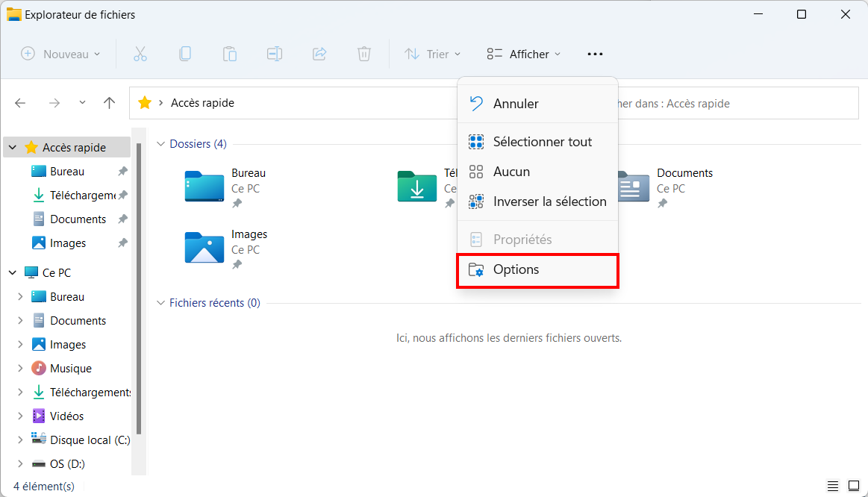Select the Documents folder tile
Image resolution: width=868 pixels, height=497 pixels.
point(666,187)
